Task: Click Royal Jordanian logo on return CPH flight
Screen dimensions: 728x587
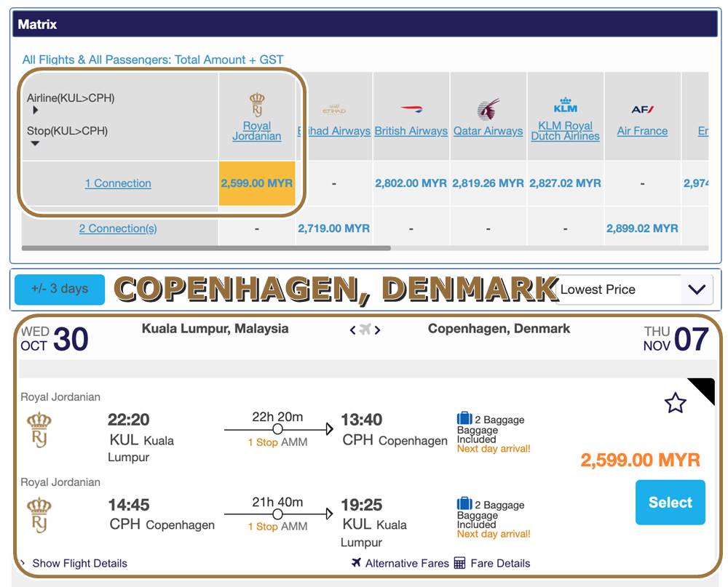Action: tap(39, 514)
